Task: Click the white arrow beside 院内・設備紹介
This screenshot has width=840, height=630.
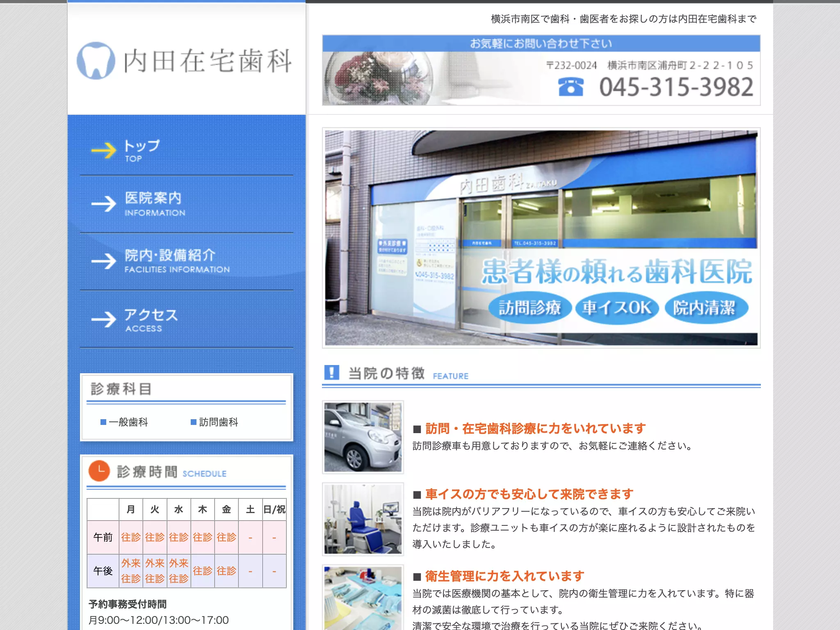Action: [x=104, y=261]
